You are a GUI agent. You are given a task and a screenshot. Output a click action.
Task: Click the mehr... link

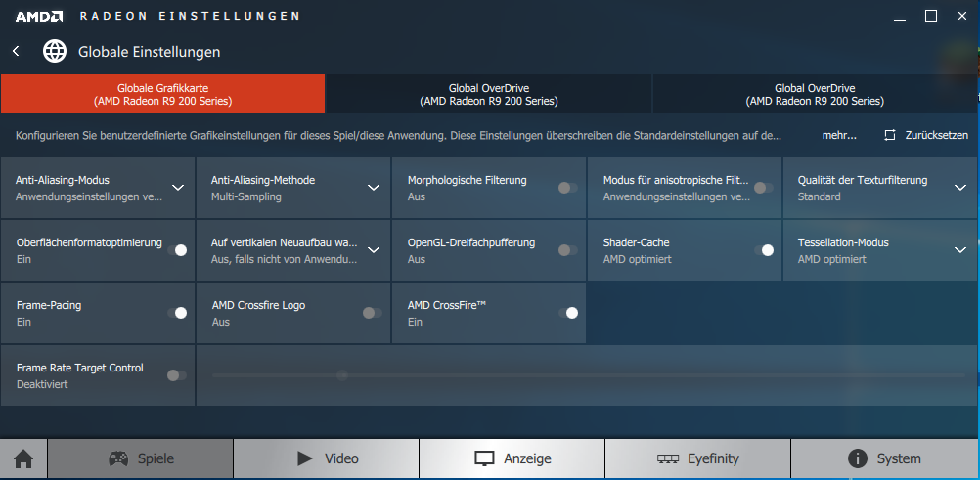point(839,135)
